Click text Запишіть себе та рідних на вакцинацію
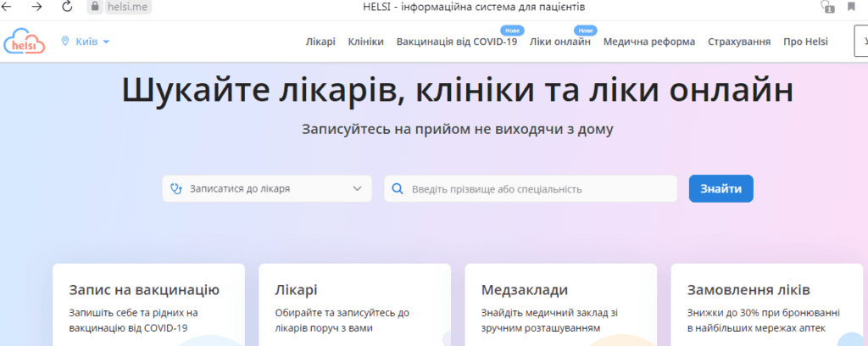Image resolution: width=868 pixels, height=346 pixels. coord(135,321)
